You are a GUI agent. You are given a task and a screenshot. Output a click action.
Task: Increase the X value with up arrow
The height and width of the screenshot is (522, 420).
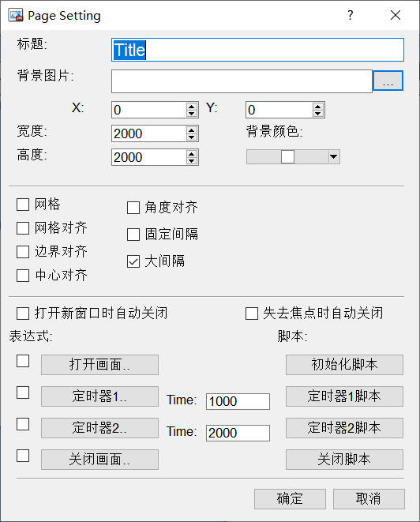point(191,107)
